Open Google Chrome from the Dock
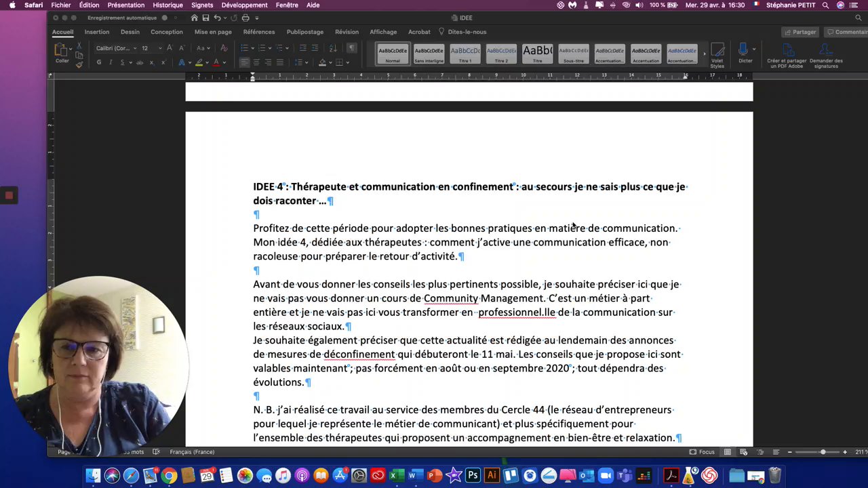 [169, 476]
